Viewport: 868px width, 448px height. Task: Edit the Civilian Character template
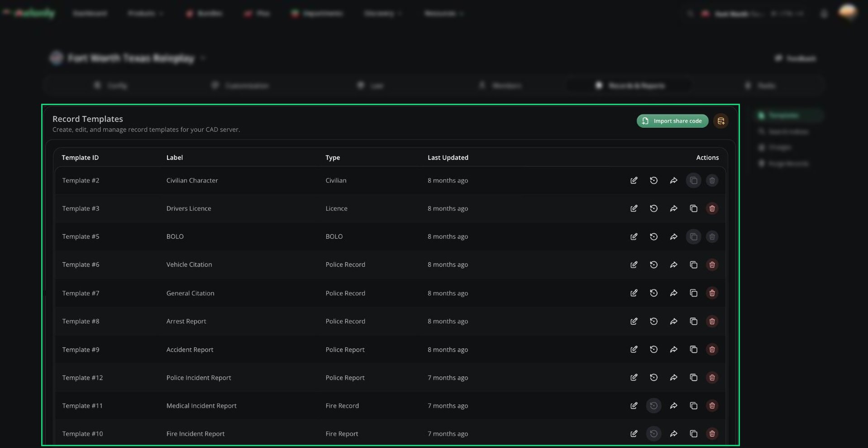(x=634, y=180)
